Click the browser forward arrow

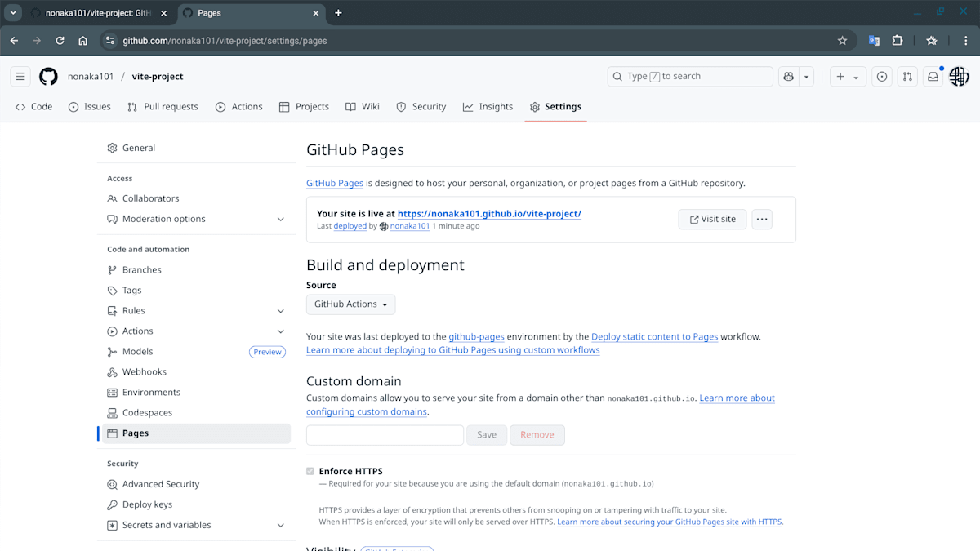(x=37, y=41)
